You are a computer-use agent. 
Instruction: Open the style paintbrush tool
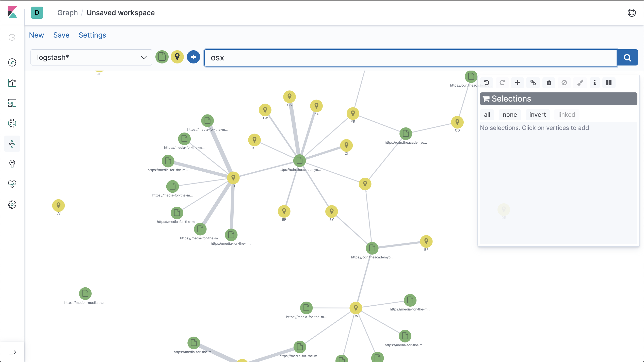[x=580, y=83]
